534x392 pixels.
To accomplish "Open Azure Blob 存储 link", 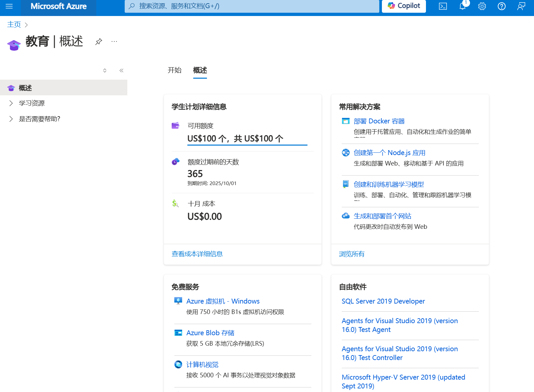I will 210,333.
